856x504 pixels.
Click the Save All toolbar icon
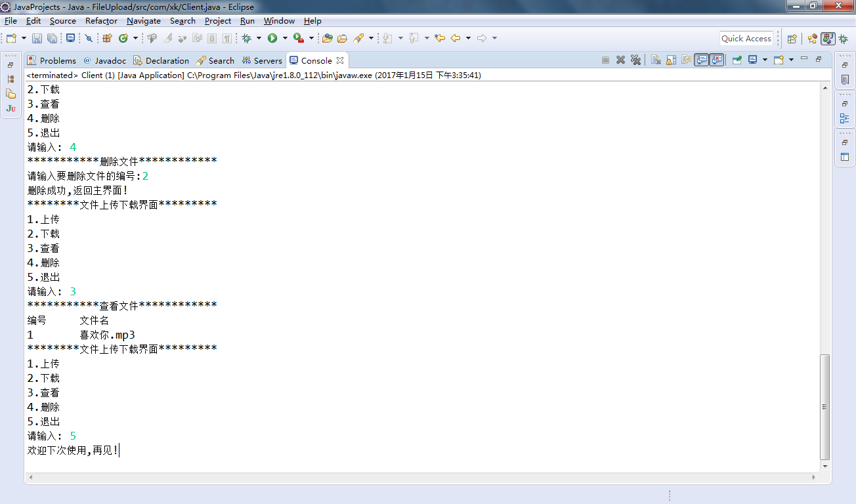(52, 38)
